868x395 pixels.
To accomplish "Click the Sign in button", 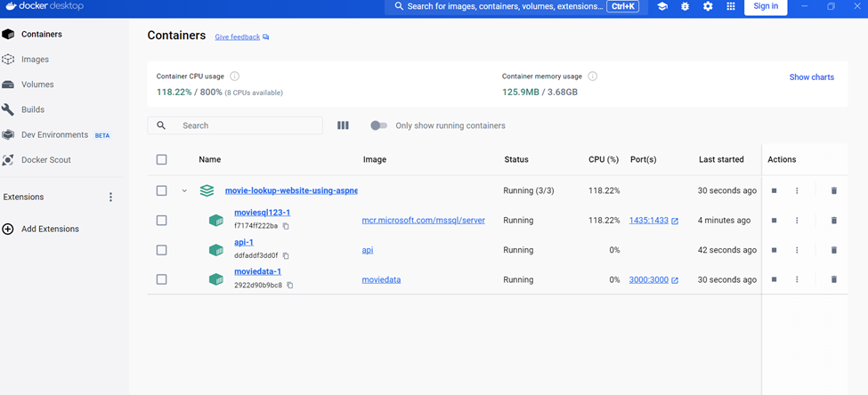I will (x=766, y=6).
